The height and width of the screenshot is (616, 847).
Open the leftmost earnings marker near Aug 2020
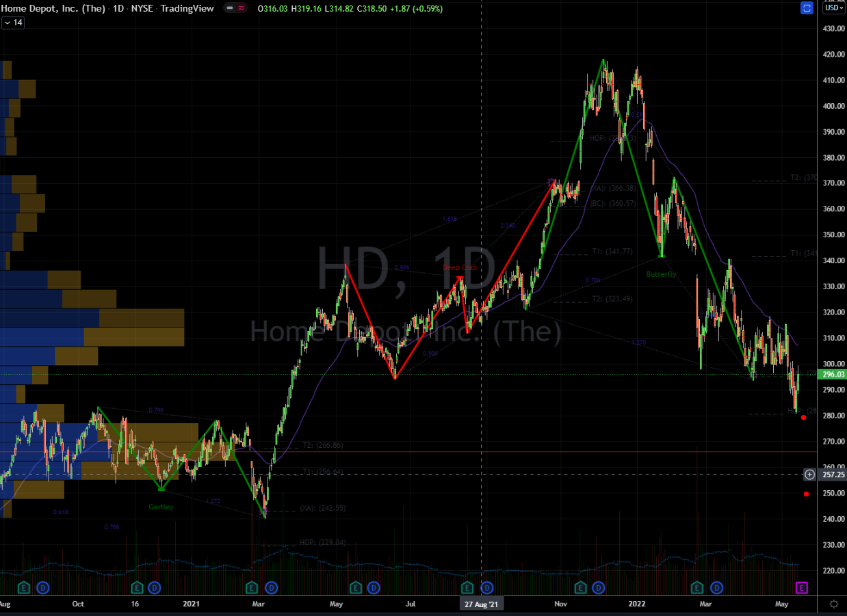click(x=24, y=587)
